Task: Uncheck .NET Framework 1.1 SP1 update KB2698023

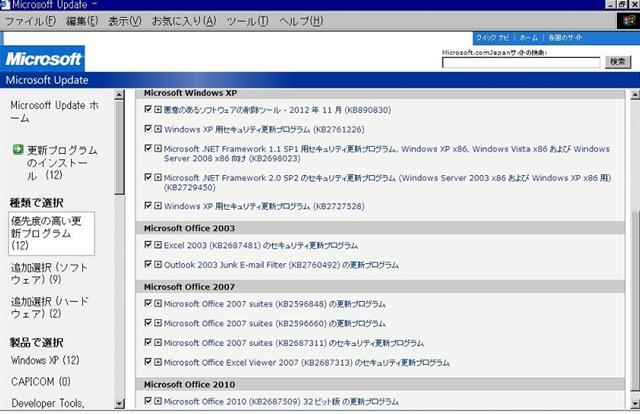Action: pos(148,148)
